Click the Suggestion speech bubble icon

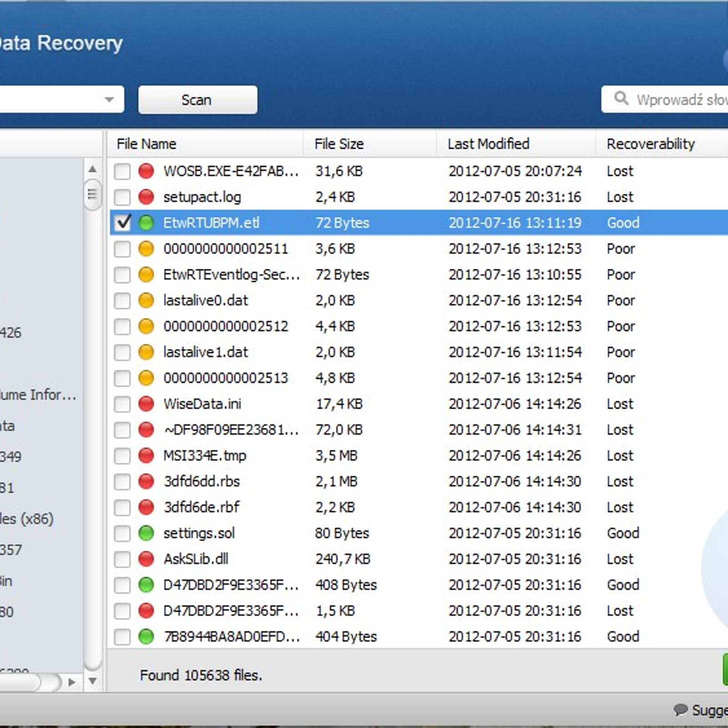pos(680,709)
